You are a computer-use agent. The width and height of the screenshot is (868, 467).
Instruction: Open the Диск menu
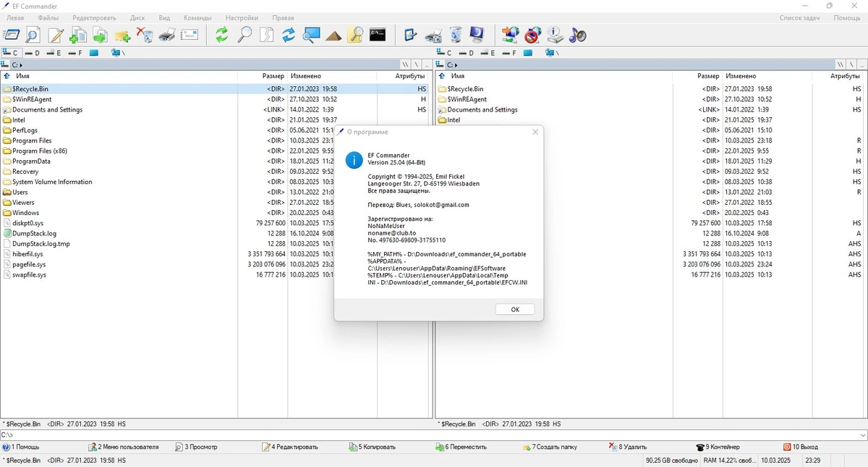click(137, 17)
